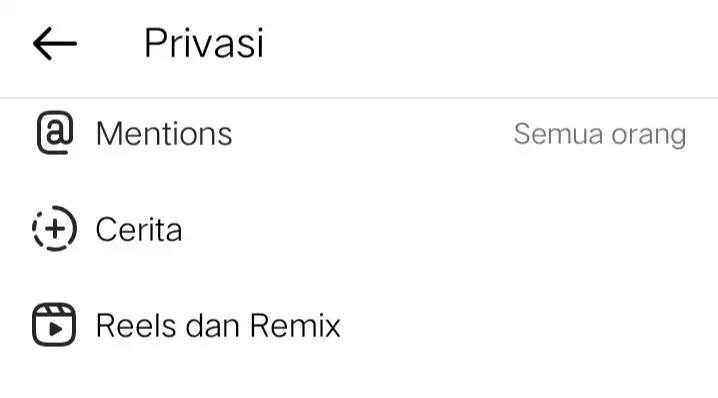The width and height of the screenshot is (718, 398).
Task: Leave the Privasi page using the left arrow
Action: (x=54, y=44)
